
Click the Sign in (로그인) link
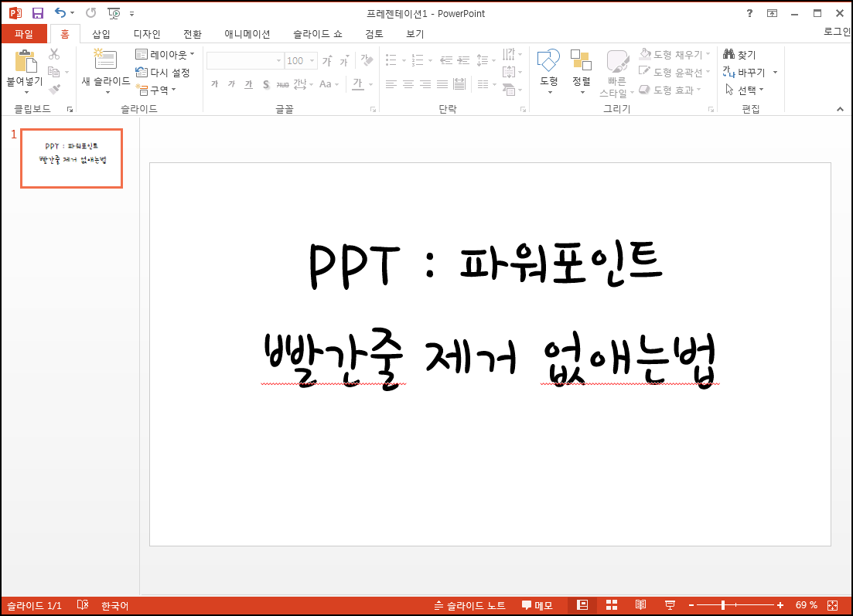[838, 32]
